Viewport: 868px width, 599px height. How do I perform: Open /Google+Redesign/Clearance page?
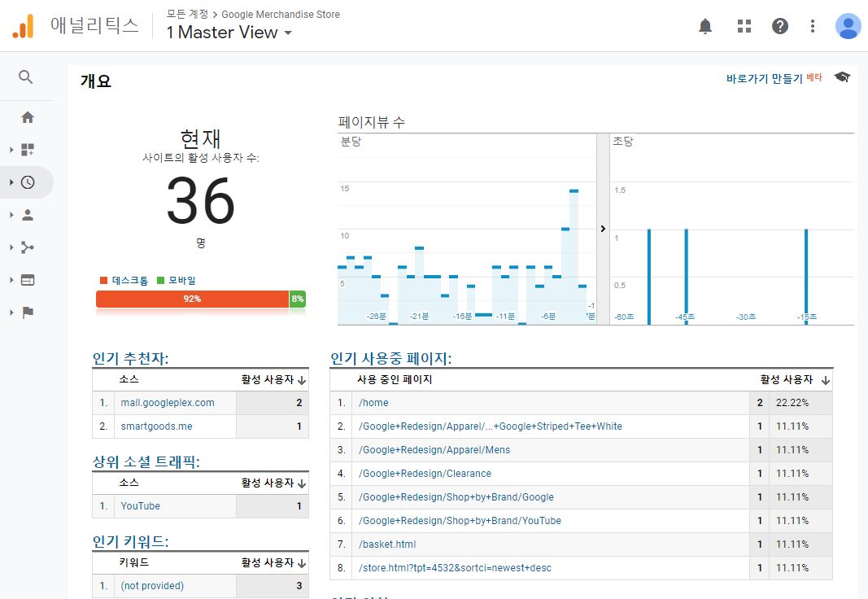point(425,474)
